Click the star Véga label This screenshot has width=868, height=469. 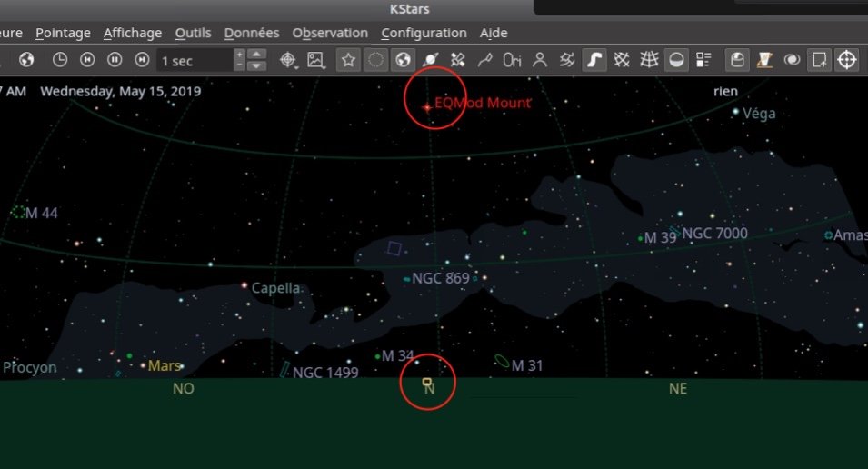(759, 114)
